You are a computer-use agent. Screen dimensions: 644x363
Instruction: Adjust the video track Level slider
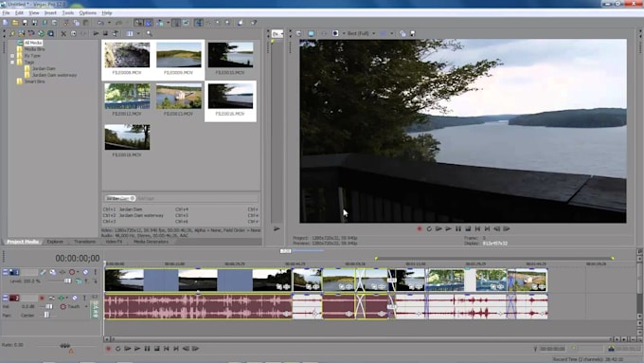coord(68,281)
